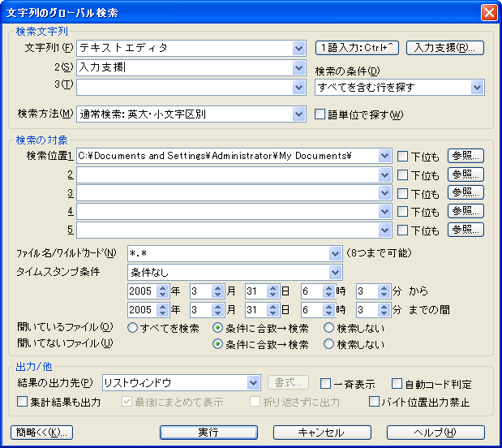Check 下位も for 検索位置1
This screenshot has height=448, width=502.
[403, 156]
